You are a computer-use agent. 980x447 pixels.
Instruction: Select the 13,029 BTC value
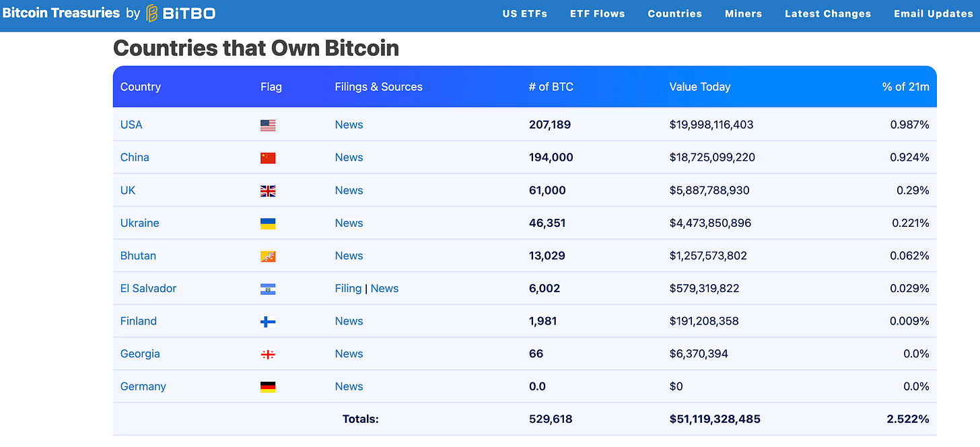[x=547, y=255]
